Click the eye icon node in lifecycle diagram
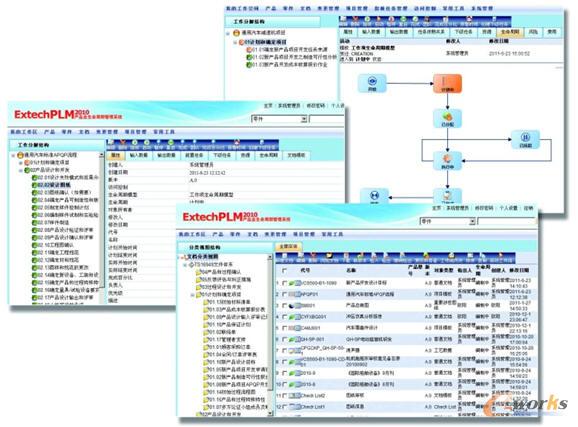This screenshot has height=427, width=578. [x=372, y=83]
